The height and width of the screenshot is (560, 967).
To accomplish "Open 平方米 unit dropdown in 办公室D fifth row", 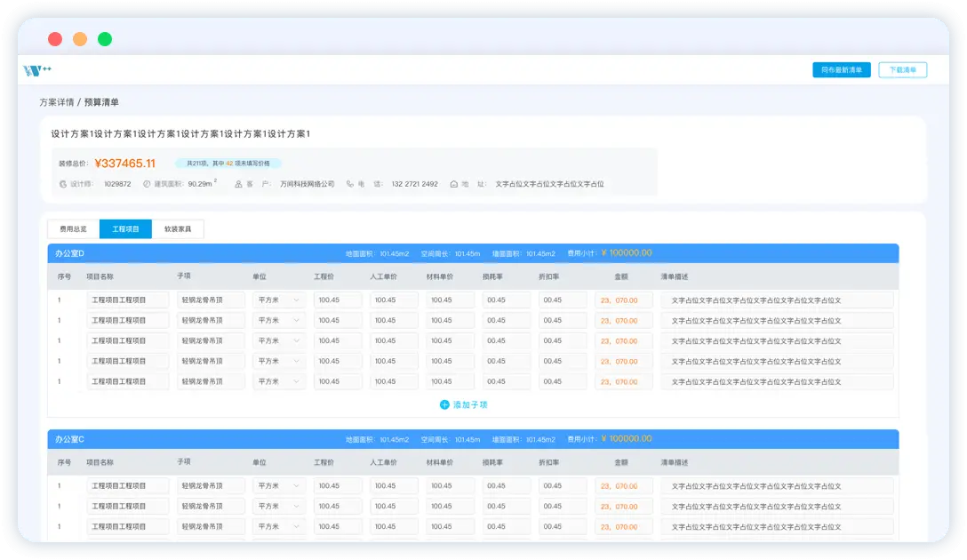I will pos(279,381).
